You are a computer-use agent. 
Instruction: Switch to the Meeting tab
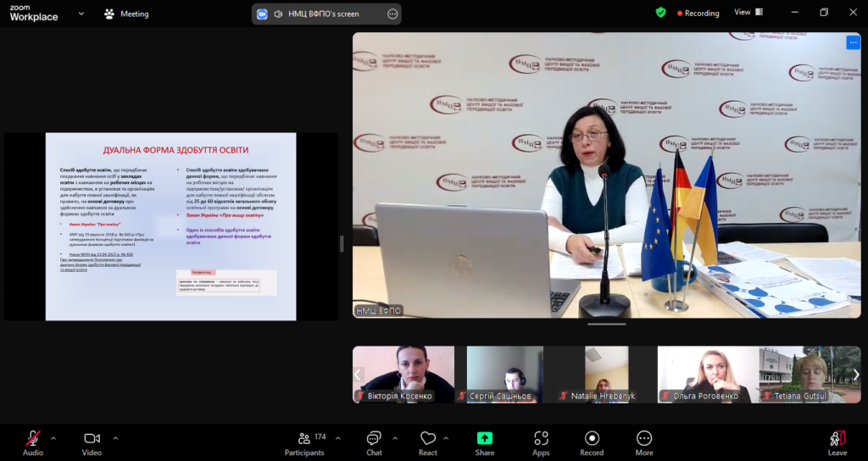point(126,14)
